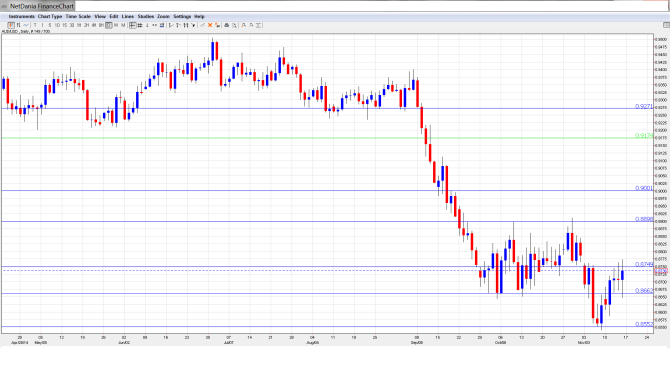Open the Time Scale menu

[x=78, y=16]
